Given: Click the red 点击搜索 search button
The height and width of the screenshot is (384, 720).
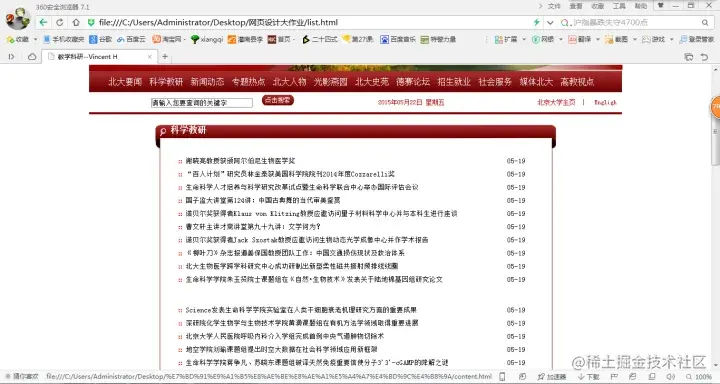Looking at the screenshot, I should [x=278, y=100].
